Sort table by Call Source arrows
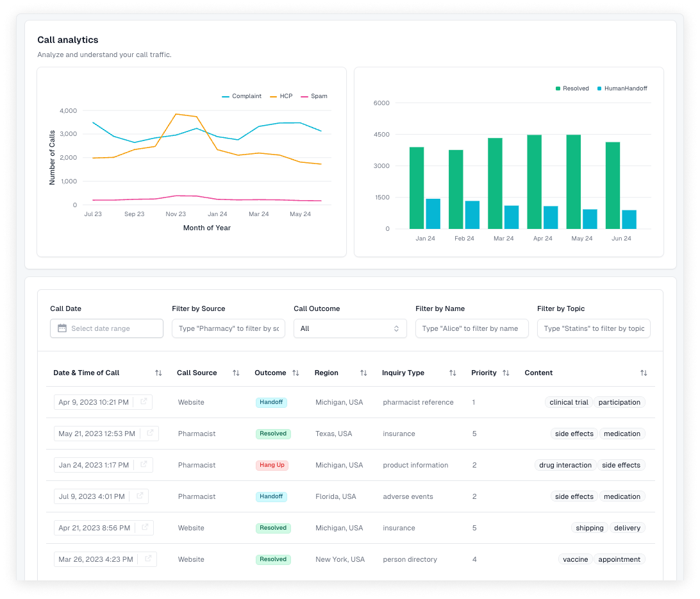Image resolution: width=700 pixels, height=599 pixels. (236, 373)
